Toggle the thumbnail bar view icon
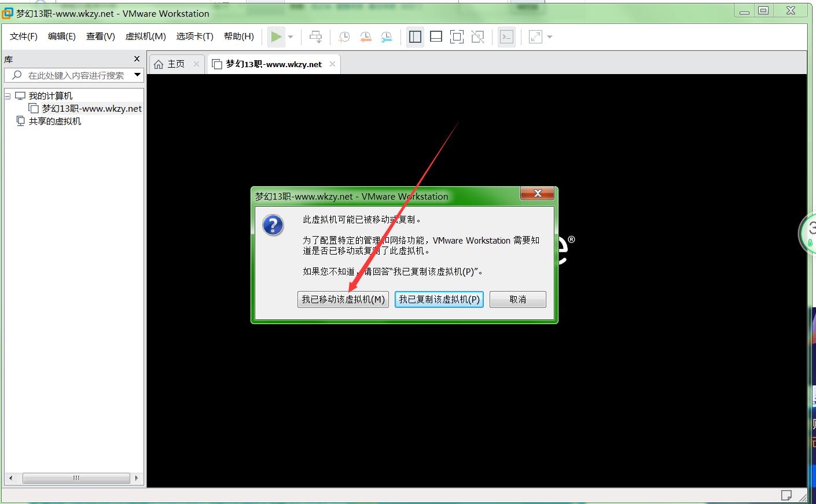The width and height of the screenshot is (816, 504). pyautogui.click(x=436, y=37)
